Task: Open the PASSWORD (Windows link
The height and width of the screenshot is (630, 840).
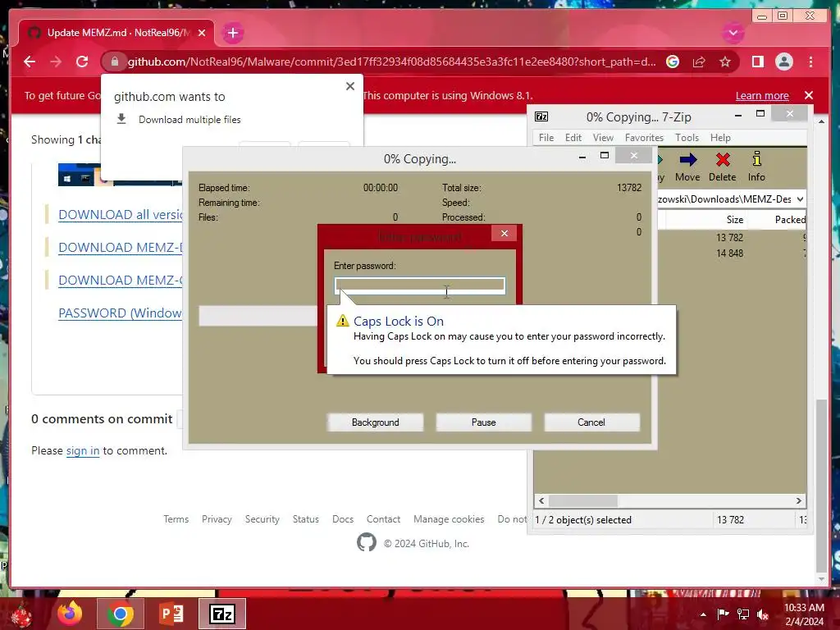Action: pos(120,313)
